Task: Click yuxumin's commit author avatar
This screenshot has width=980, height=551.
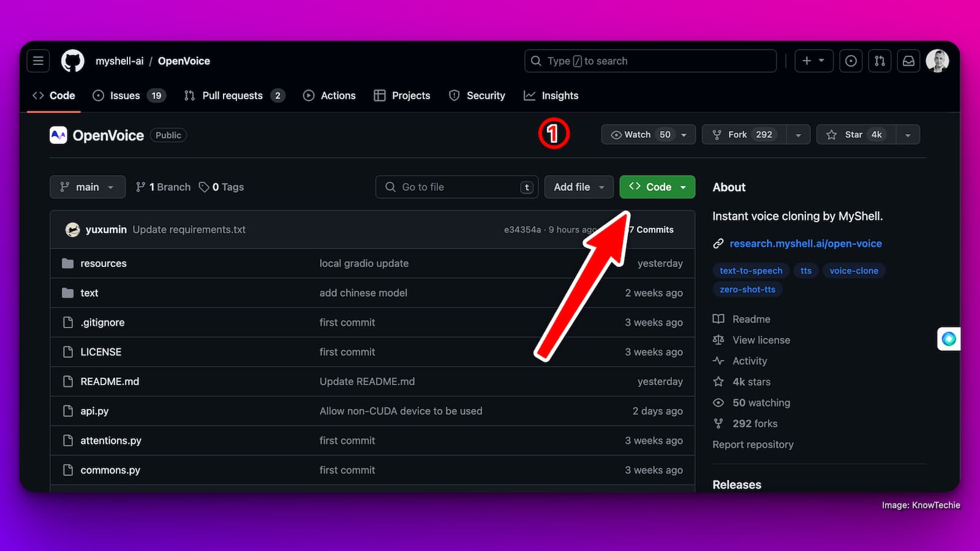Action: pyautogui.click(x=72, y=230)
